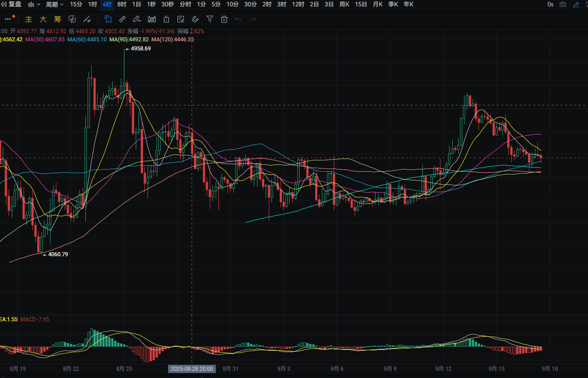This screenshot has width=588, height=378.
Task: Toggle the blue bookmark drawing tool
Action: pos(108,19)
